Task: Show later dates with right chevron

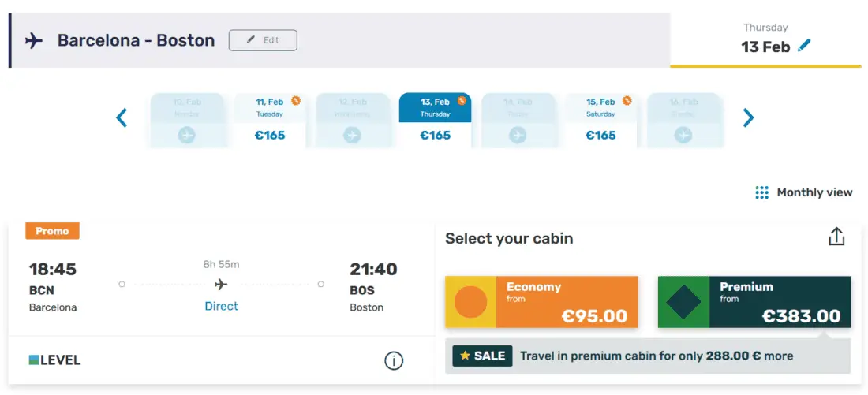Action: pyautogui.click(x=748, y=118)
